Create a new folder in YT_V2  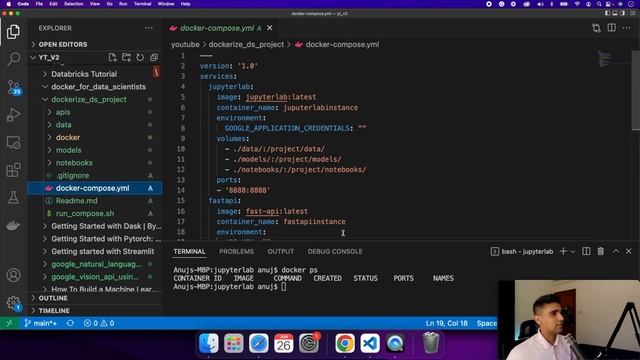click(x=126, y=58)
